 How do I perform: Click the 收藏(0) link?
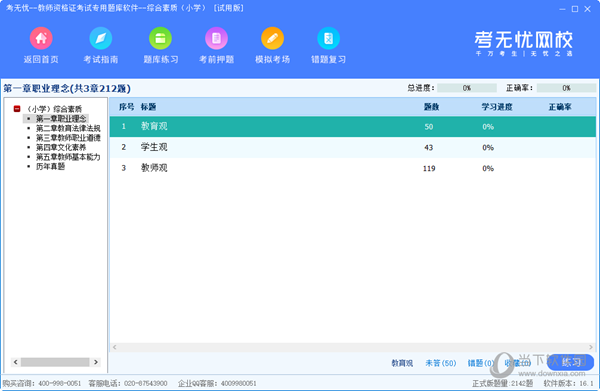pos(517,363)
